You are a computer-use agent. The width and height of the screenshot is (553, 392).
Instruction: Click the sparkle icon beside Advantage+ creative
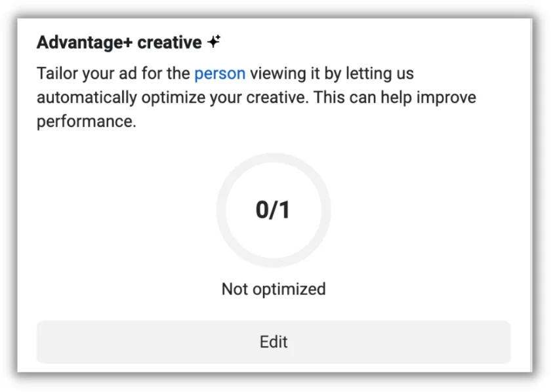click(214, 41)
